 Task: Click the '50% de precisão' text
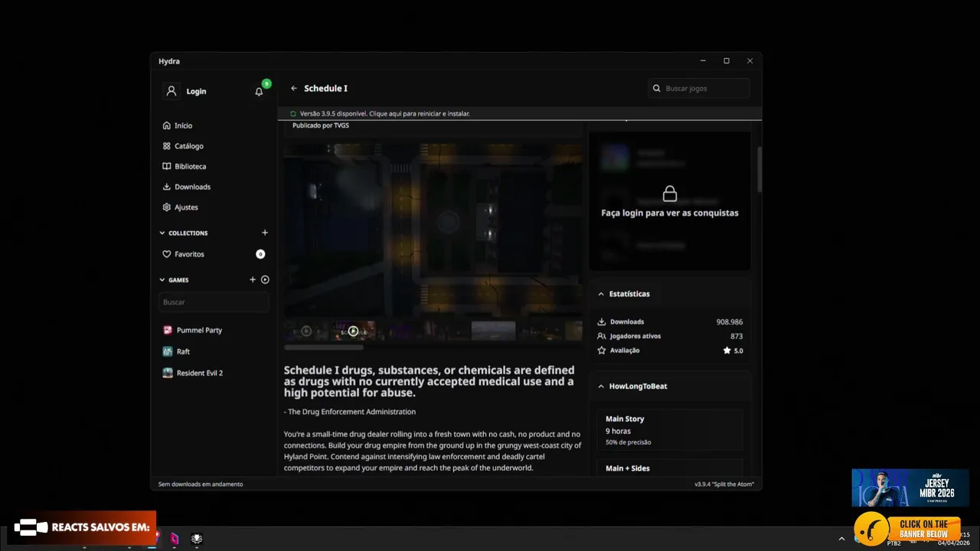(628, 442)
